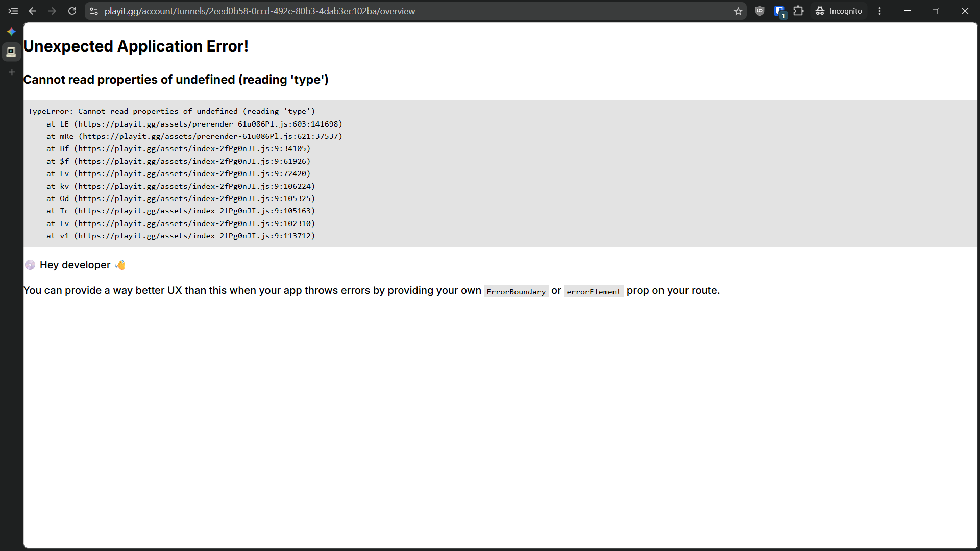
Task: Toggle the vertical tabs sidebar icon
Action: pos(13,11)
